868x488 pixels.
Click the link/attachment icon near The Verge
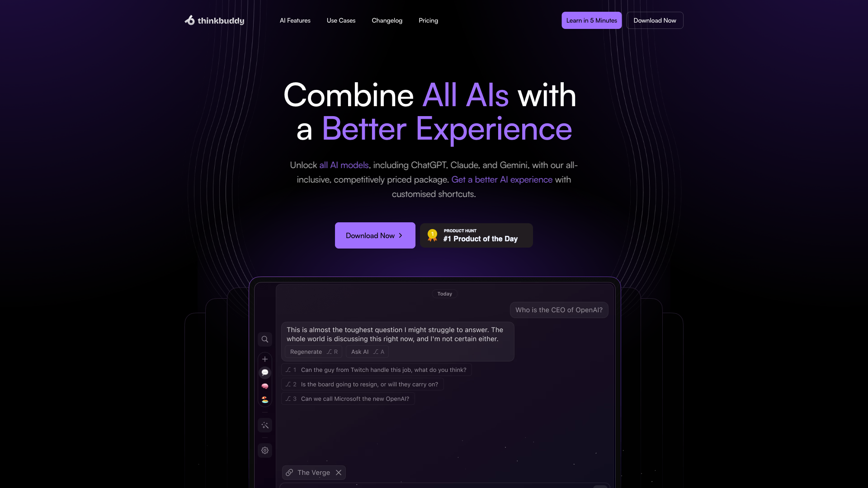coord(290,472)
